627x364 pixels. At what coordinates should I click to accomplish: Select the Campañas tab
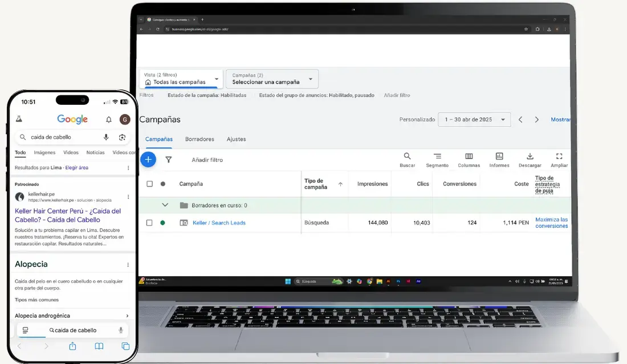click(x=159, y=139)
